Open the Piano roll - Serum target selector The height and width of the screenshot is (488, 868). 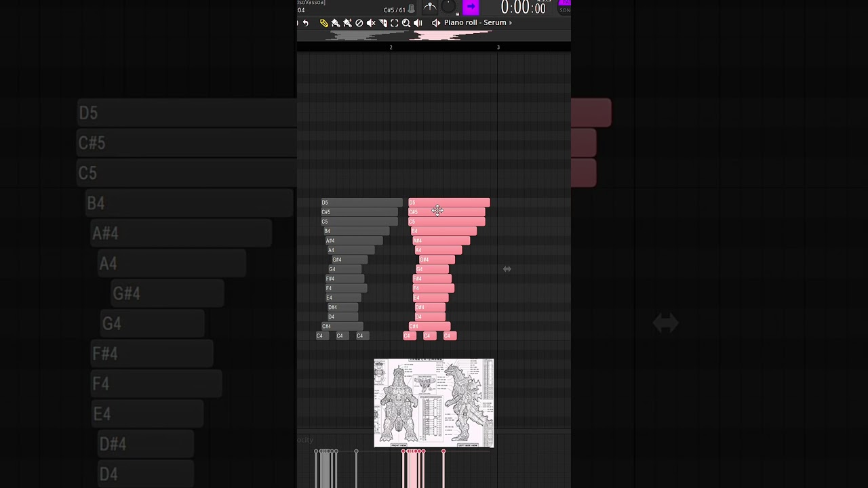pyautogui.click(x=475, y=23)
